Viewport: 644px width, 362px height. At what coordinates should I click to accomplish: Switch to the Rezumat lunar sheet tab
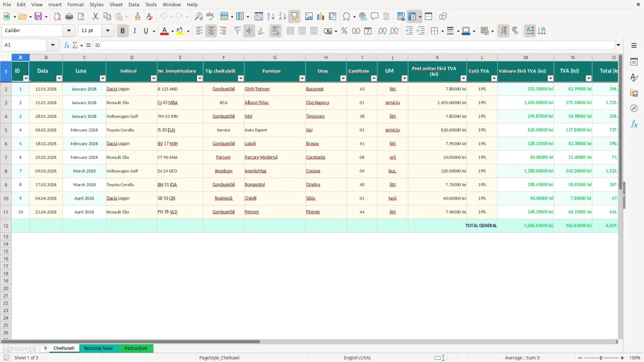tap(99, 348)
